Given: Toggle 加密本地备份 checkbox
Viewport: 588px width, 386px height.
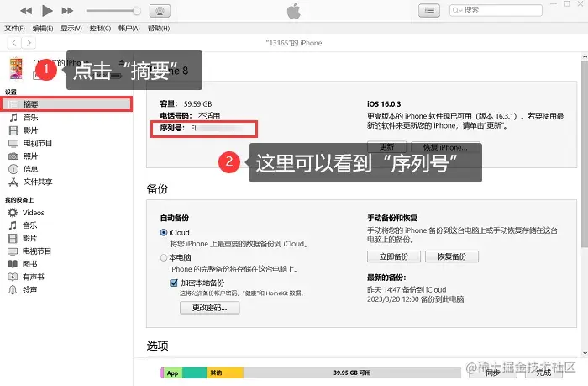Looking at the screenshot, I should 174,283.
